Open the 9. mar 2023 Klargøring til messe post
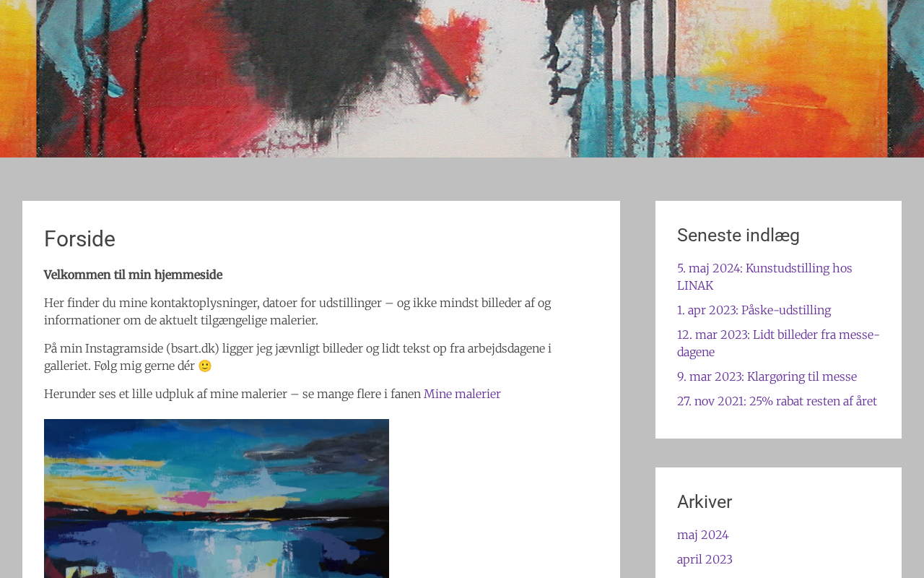This screenshot has height=578, width=924. [x=767, y=376]
